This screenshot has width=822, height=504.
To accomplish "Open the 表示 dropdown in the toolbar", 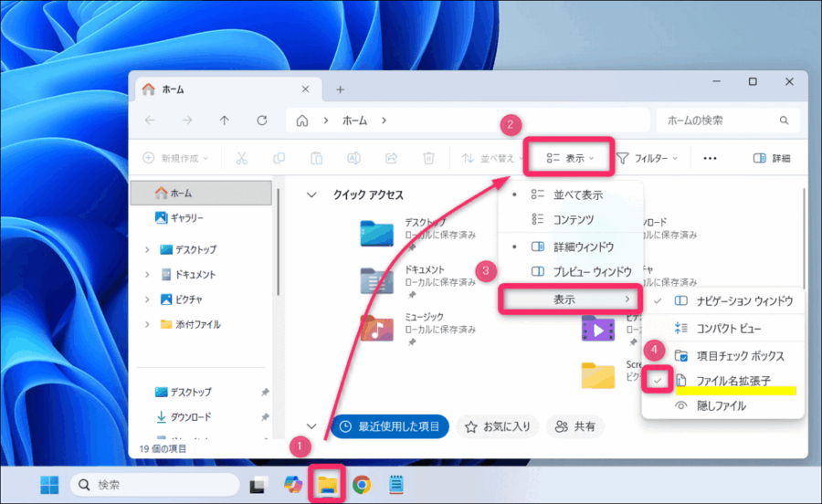I will tap(570, 158).
